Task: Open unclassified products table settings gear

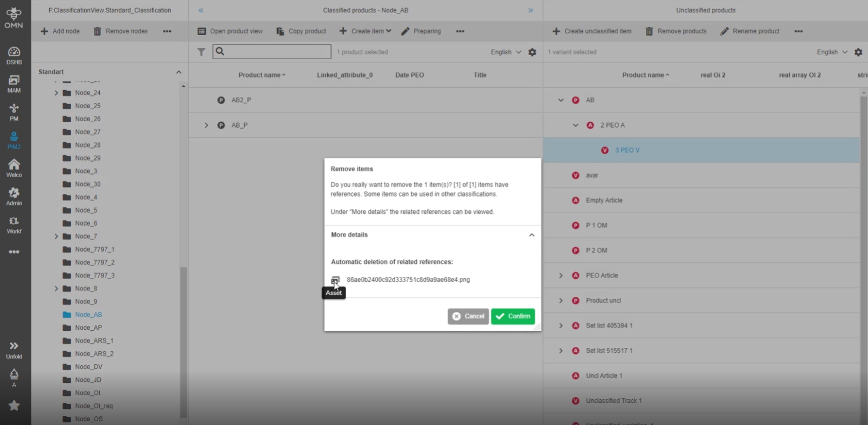Action: point(858,52)
